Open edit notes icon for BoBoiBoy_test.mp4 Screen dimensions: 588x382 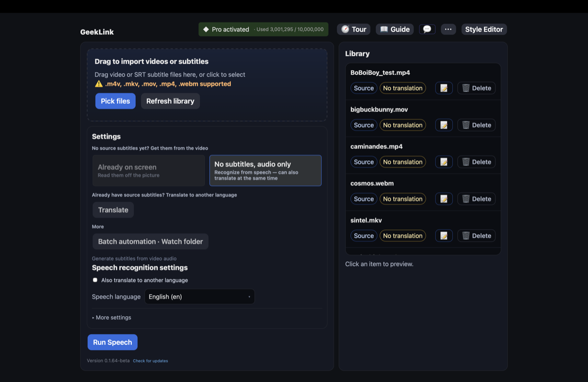coord(444,88)
